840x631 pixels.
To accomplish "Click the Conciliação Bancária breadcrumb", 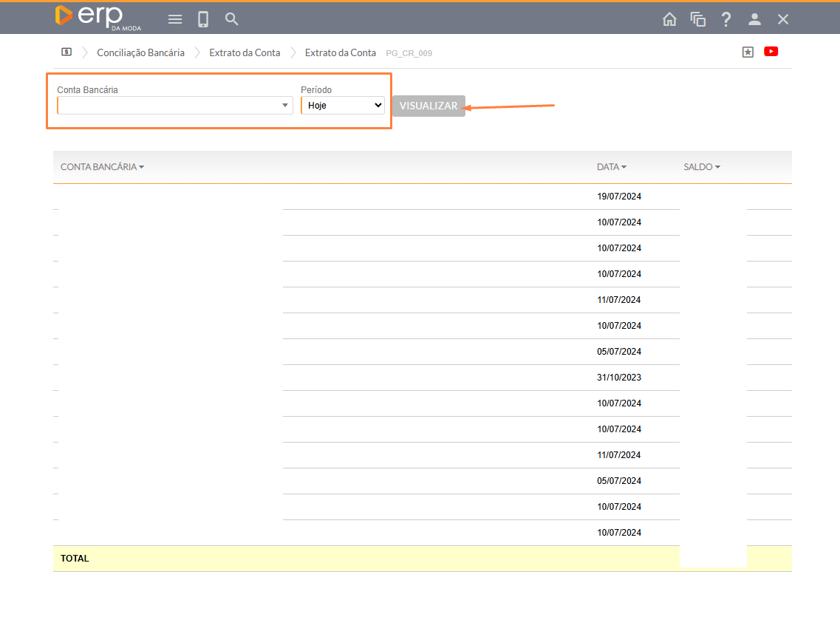I will (140, 52).
